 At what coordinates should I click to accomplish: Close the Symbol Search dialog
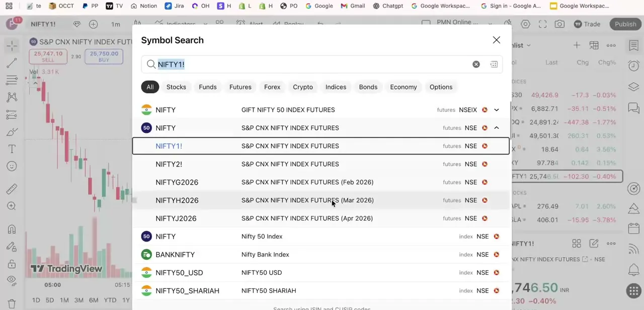496,40
